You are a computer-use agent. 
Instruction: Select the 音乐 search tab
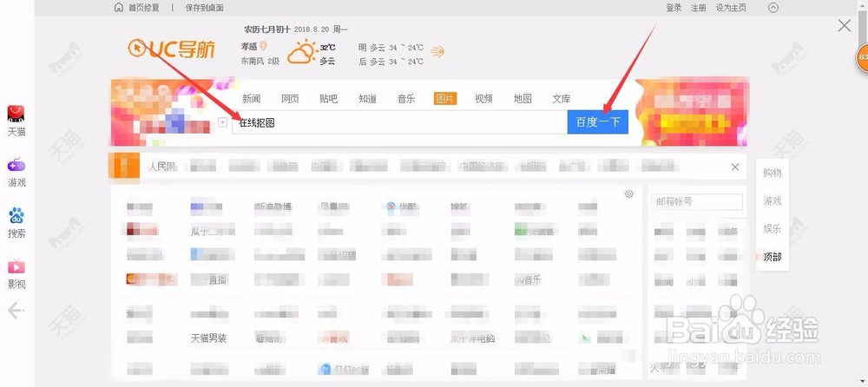[406, 99]
